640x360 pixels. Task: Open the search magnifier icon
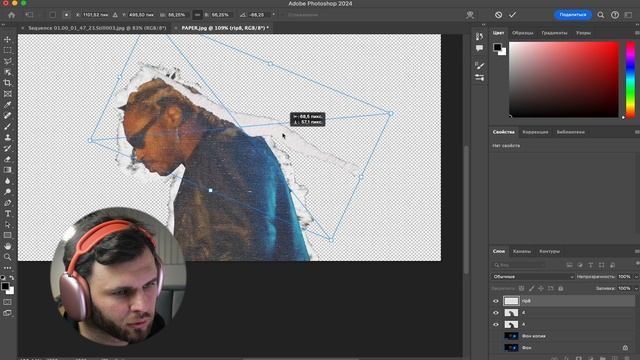click(x=601, y=15)
